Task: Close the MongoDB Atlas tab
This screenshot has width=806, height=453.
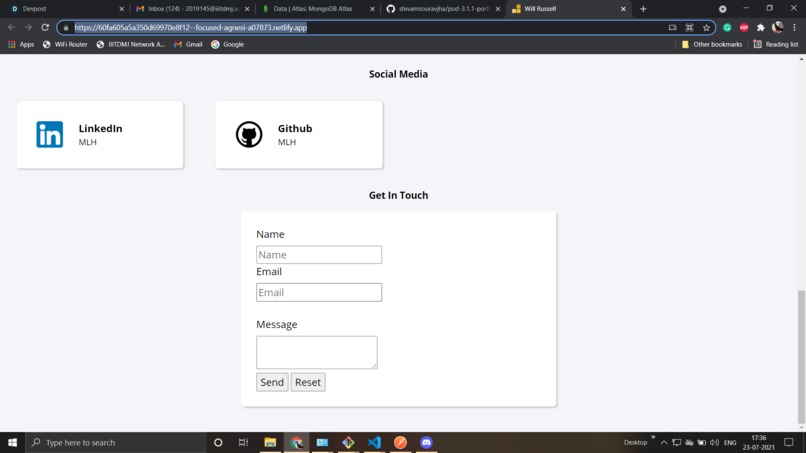Action: (x=372, y=9)
